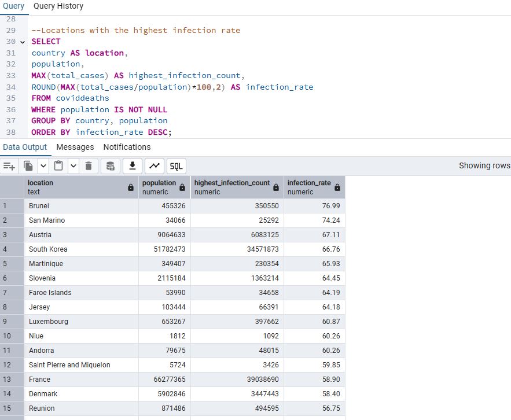Switch to the Query History tab

point(58,6)
